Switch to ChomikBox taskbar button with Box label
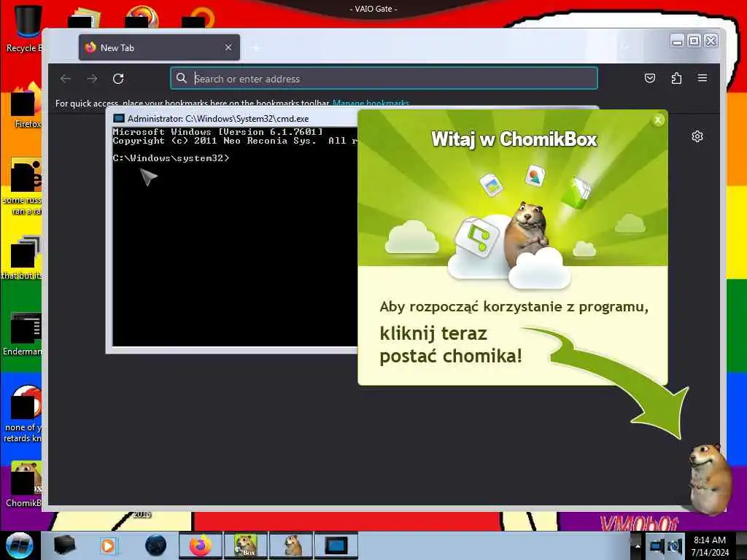 tap(246, 545)
